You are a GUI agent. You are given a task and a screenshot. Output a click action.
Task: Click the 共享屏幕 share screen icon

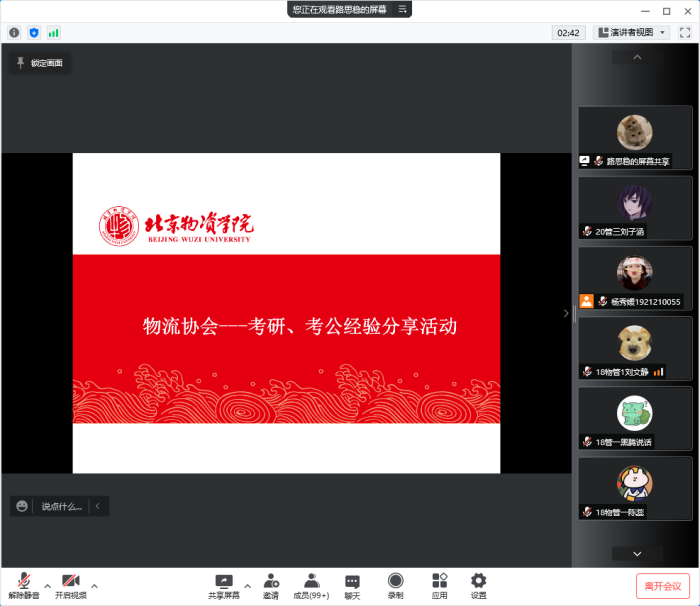[x=224, y=585]
